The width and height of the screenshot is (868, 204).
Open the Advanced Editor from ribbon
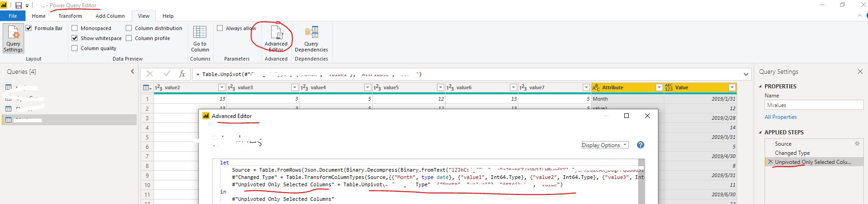pos(276,38)
